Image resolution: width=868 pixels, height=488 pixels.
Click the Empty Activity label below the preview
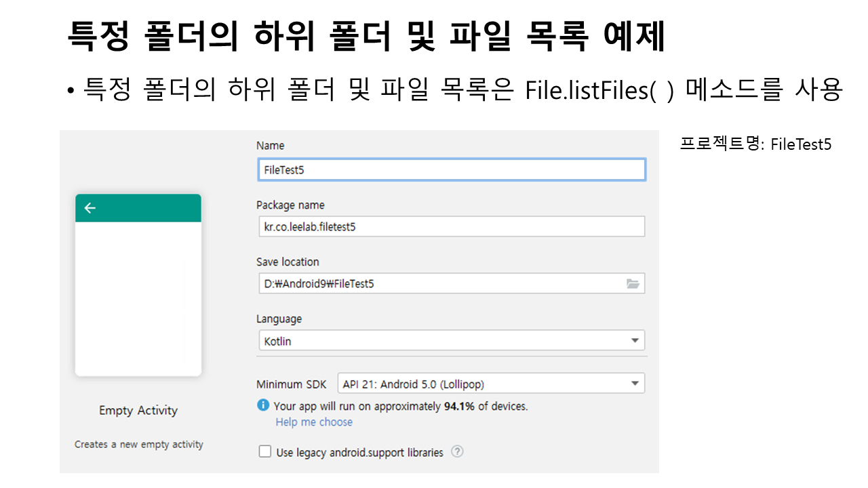[x=138, y=410]
